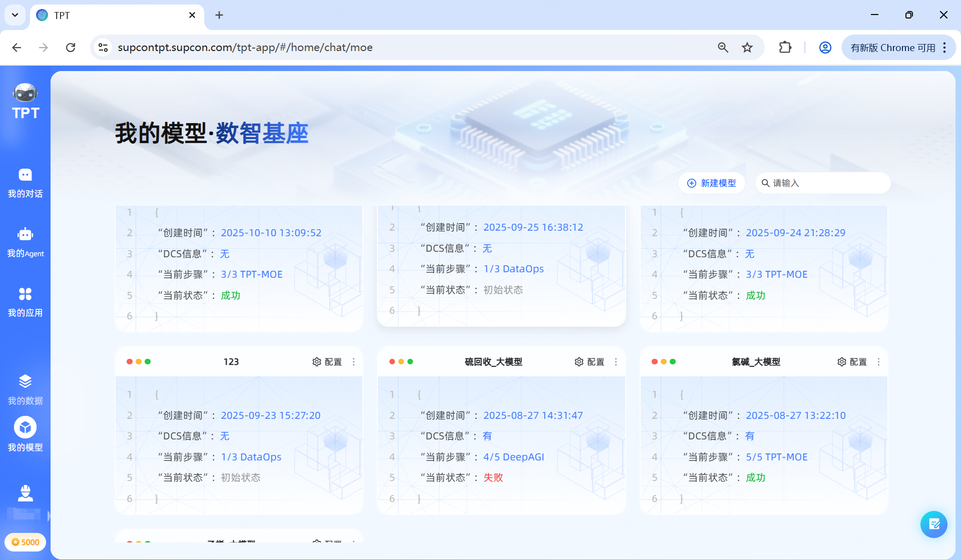Go to 我的数据 panel
Image resolution: width=961 pixels, height=560 pixels.
(x=25, y=389)
